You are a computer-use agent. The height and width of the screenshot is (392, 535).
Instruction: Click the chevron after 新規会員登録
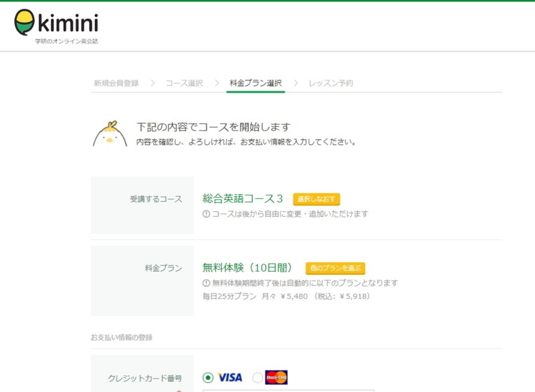pyautogui.click(x=152, y=83)
